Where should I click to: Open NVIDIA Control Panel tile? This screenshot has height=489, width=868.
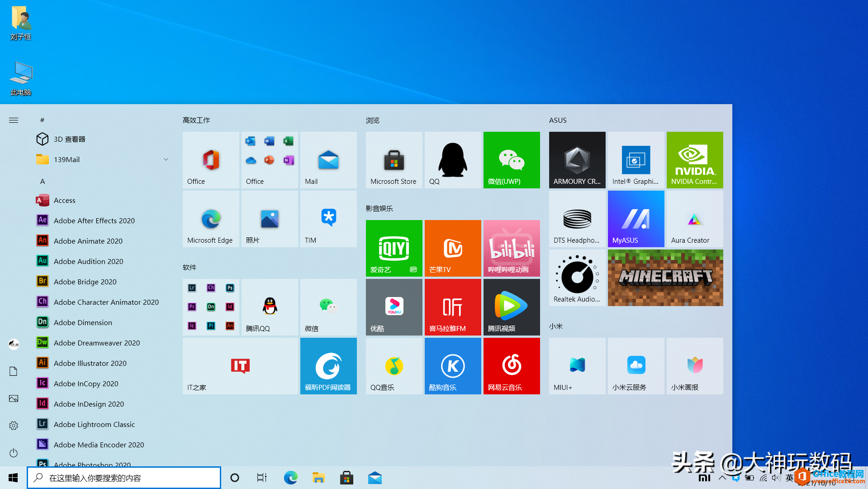pos(695,160)
